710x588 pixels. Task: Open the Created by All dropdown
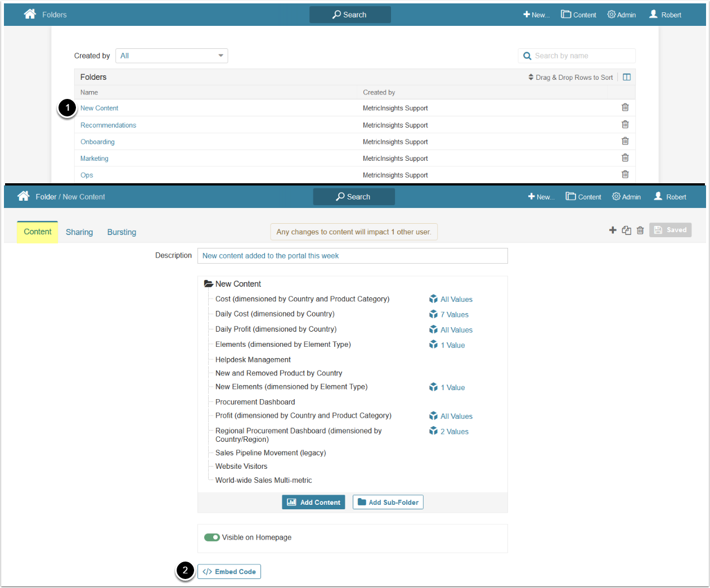click(172, 56)
